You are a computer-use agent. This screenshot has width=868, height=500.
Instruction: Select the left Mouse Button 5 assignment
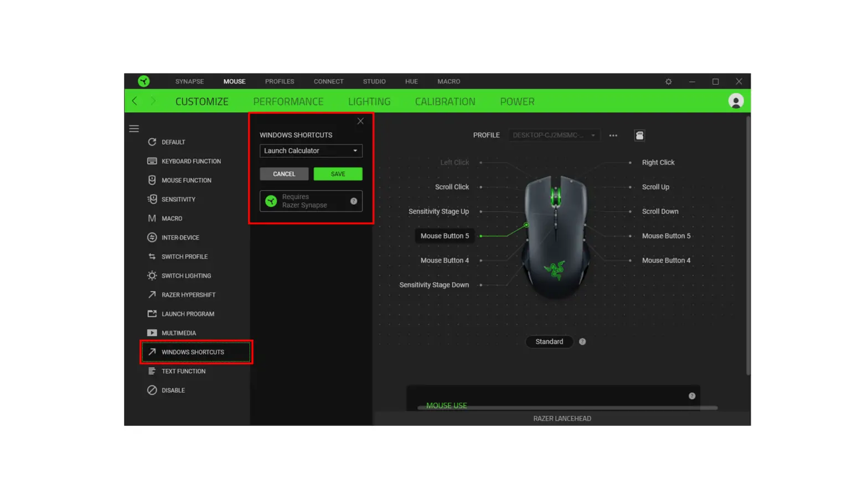[445, 236]
